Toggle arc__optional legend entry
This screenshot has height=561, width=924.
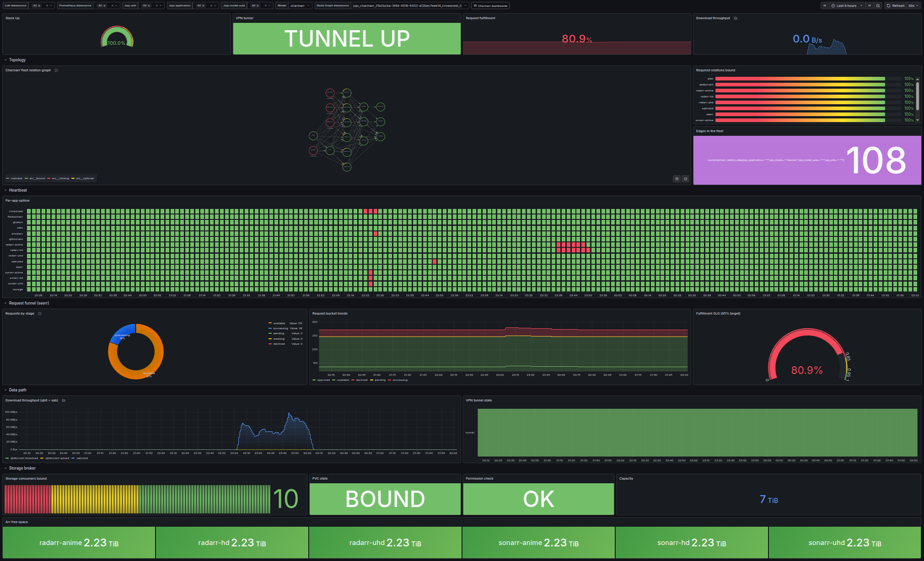pos(83,178)
